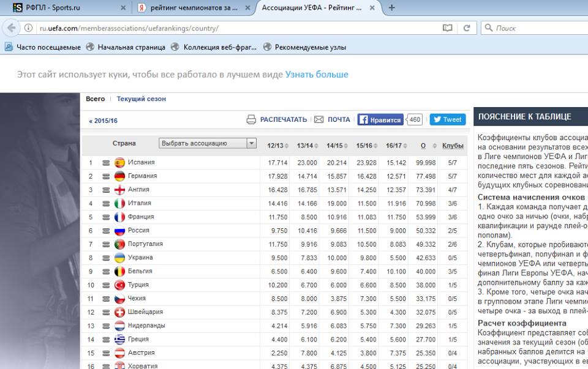Screen dimensions: 588x369
Task: Close the Ассоциации УЕФА tab
Action: [x=372, y=7]
